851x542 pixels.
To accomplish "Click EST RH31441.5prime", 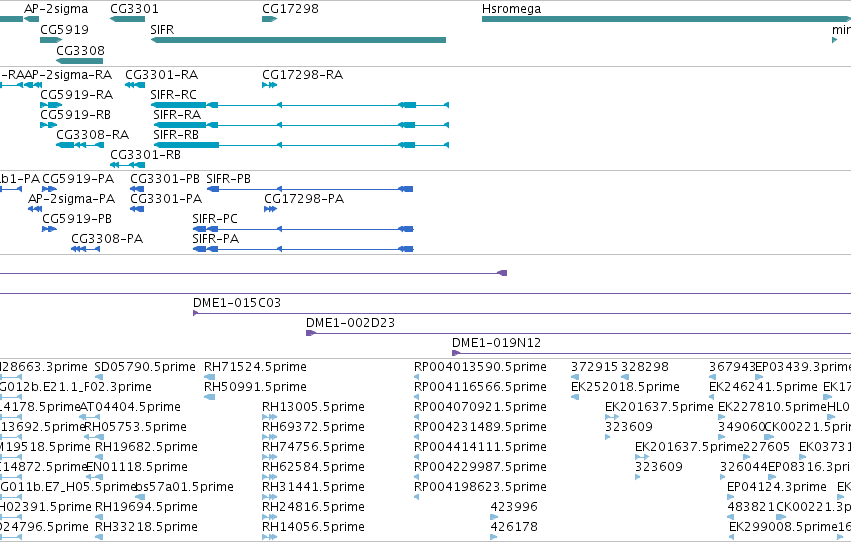I will 313,487.
